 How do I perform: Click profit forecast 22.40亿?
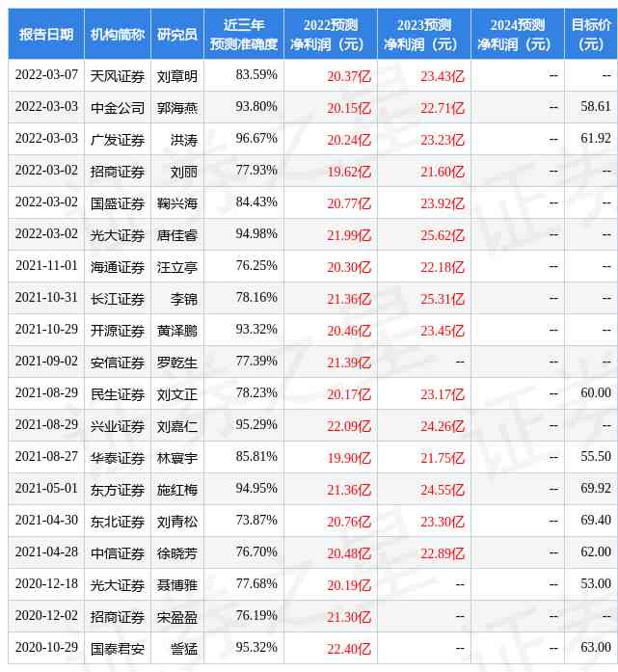tap(349, 649)
